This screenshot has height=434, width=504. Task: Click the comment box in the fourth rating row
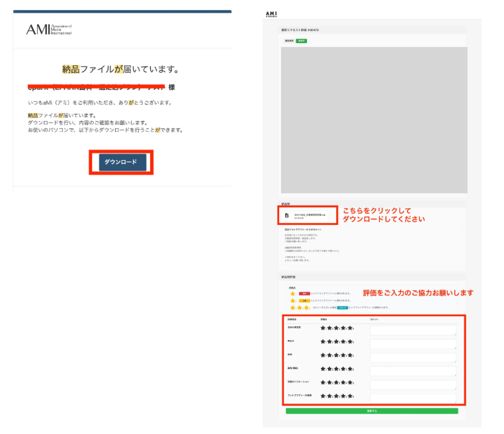coord(413,371)
